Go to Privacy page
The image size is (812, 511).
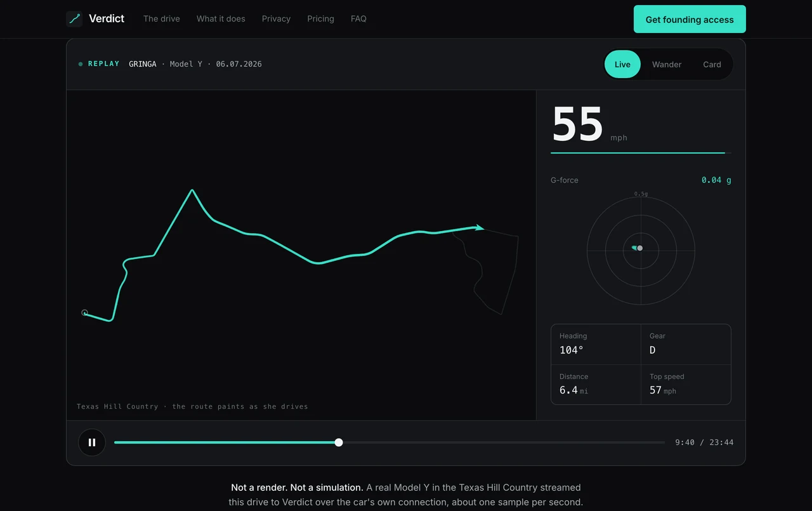[x=276, y=18]
